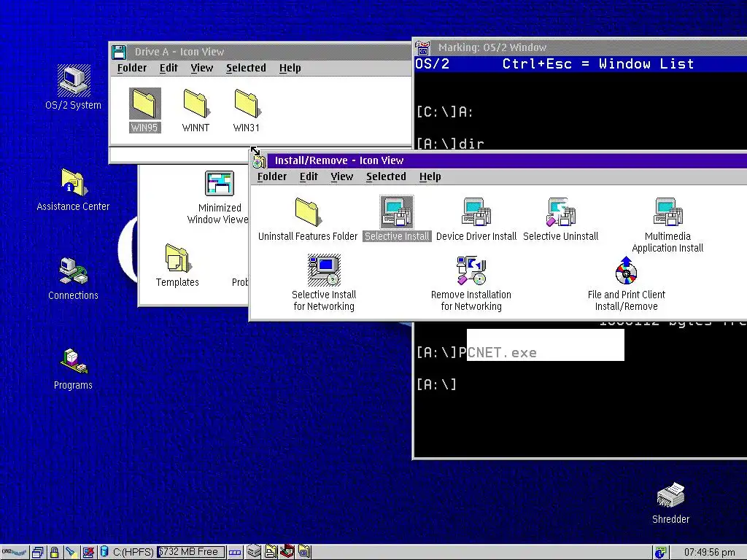Click the [A:\]dir line in OS/2 Window
This screenshot has height=560, width=747.
[450, 144]
